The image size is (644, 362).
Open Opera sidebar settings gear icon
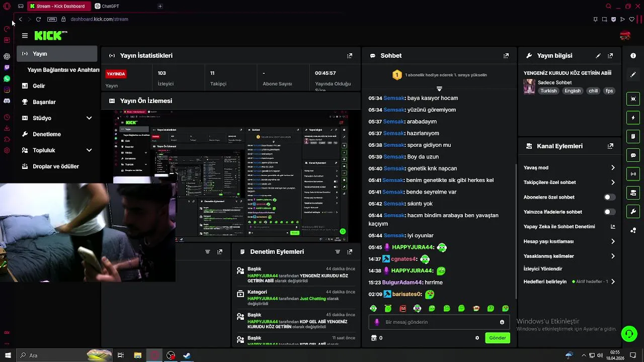(7, 150)
